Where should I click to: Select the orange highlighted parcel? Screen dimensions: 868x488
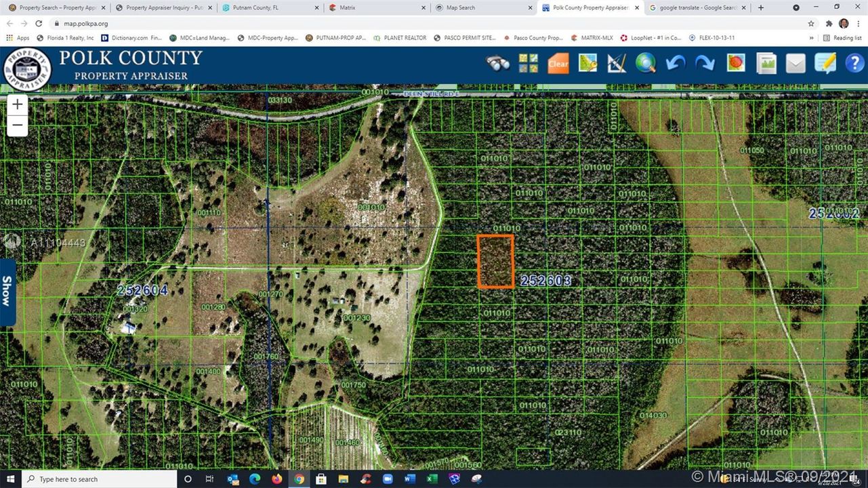(495, 262)
